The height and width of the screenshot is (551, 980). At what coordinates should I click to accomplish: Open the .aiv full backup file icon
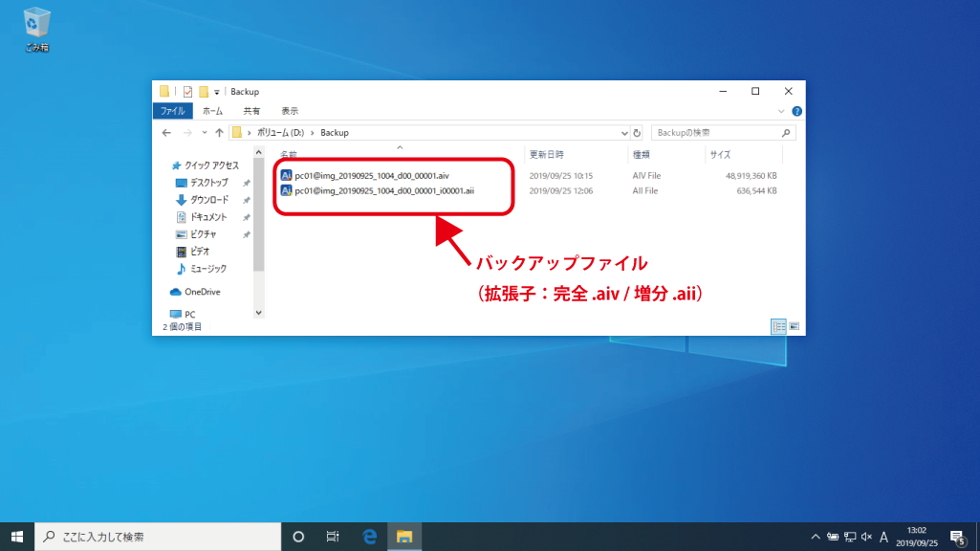click(x=286, y=176)
